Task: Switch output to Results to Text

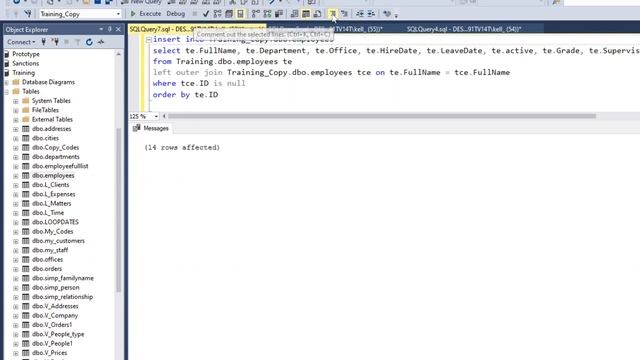Action: [294, 14]
